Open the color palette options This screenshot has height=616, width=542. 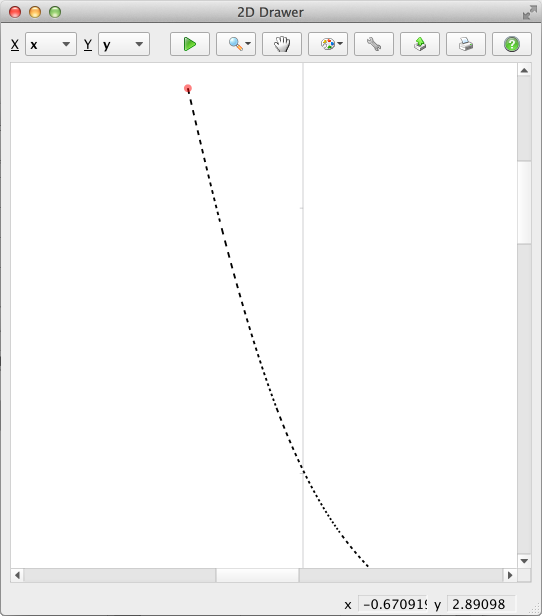pos(328,44)
